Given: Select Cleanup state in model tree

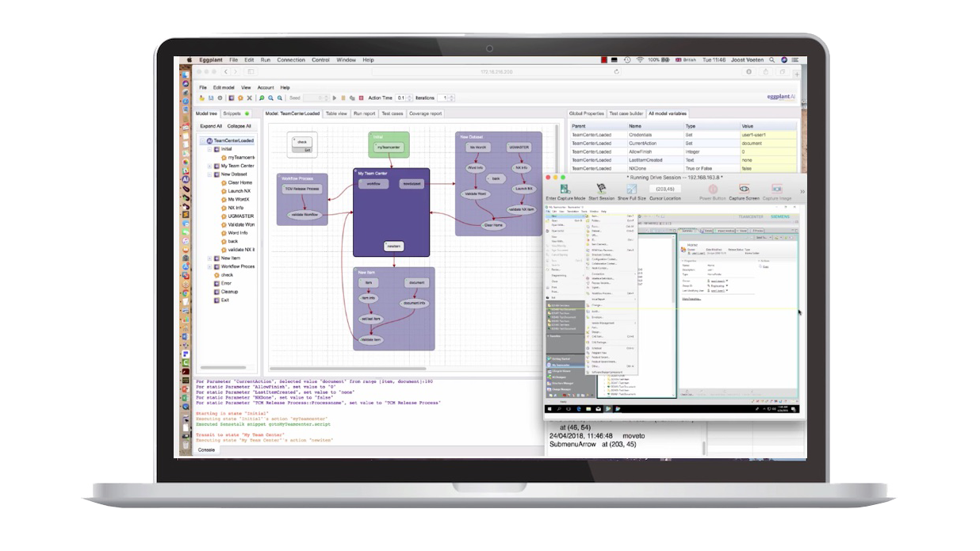Looking at the screenshot, I should [230, 292].
